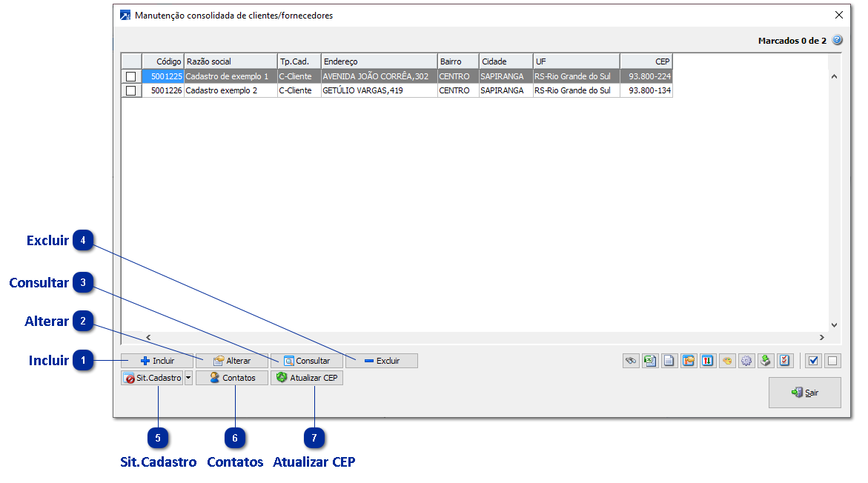Click the CEP cell 93.800-134

[x=646, y=90]
